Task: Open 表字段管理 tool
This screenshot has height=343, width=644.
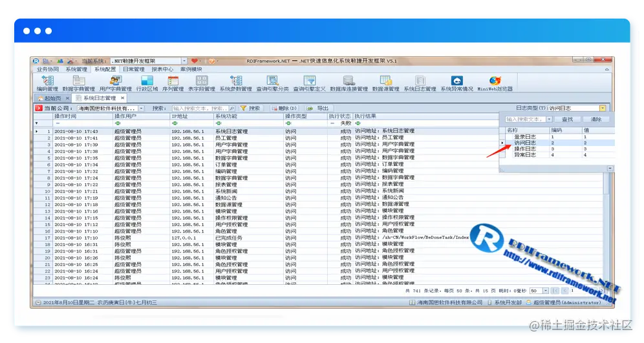Action: click(202, 83)
